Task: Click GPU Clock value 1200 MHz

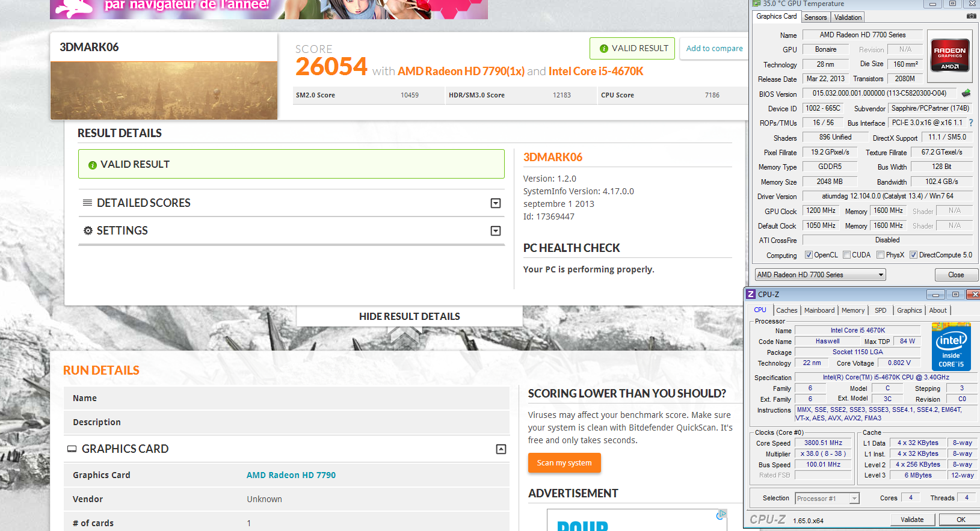Action: [821, 211]
